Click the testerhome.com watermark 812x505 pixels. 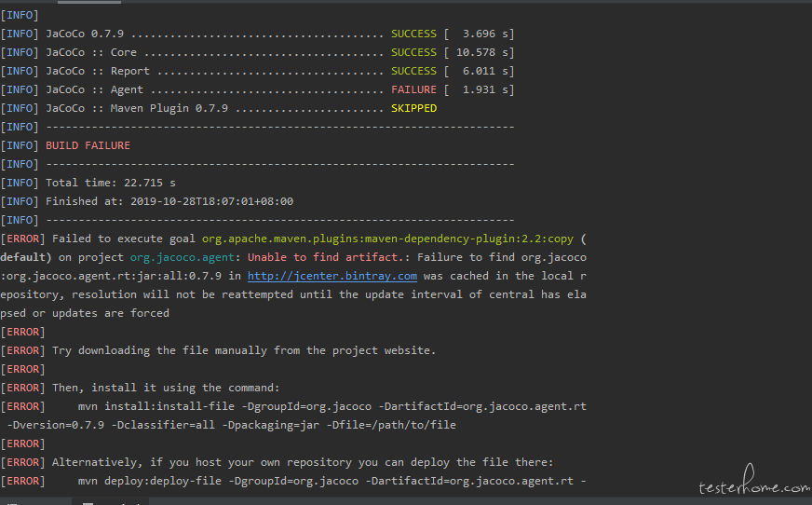[x=754, y=481]
